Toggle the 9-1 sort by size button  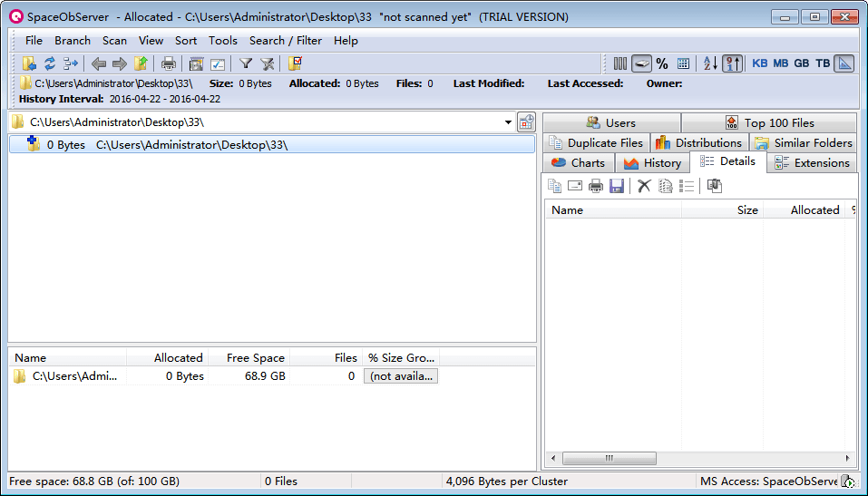click(x=732, y=63)
